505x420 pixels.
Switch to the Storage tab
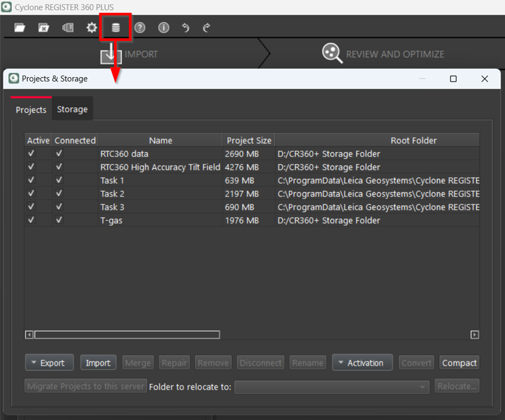[72, 109]
